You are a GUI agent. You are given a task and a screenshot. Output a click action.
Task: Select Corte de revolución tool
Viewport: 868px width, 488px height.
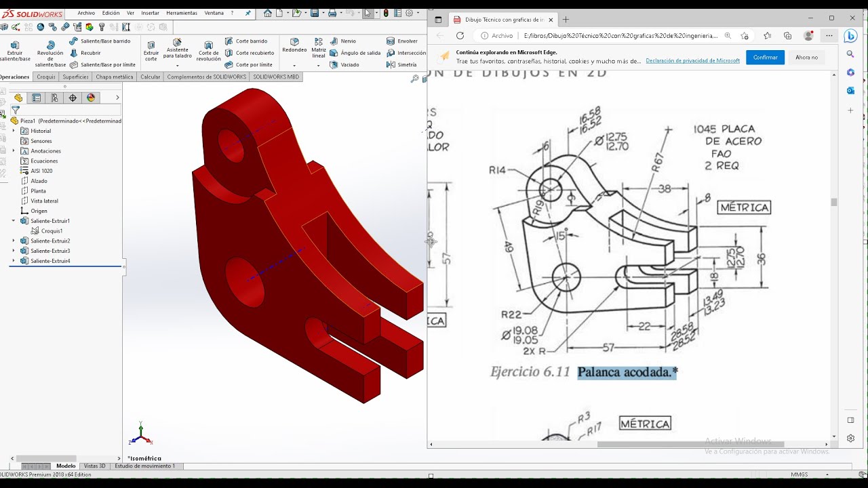coord(208,52)
